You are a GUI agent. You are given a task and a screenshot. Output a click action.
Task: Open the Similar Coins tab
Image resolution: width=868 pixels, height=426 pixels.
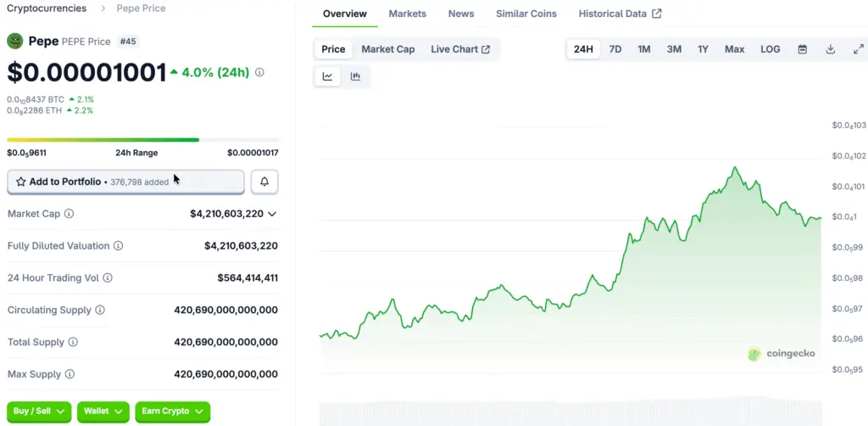click(526, 14)
